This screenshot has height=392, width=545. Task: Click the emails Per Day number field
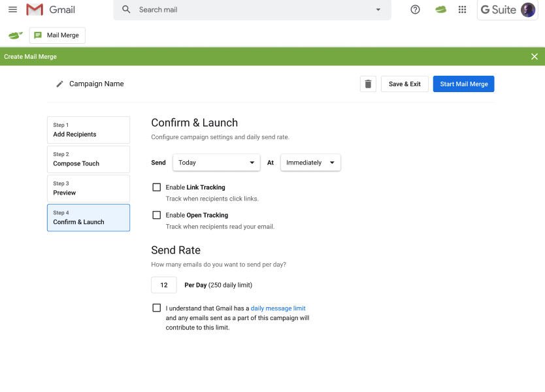(164, 285)
